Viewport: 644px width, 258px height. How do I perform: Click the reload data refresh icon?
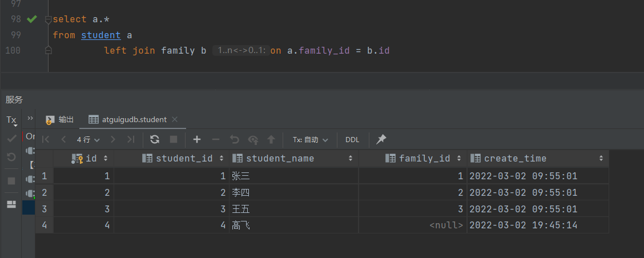[154, 139]
